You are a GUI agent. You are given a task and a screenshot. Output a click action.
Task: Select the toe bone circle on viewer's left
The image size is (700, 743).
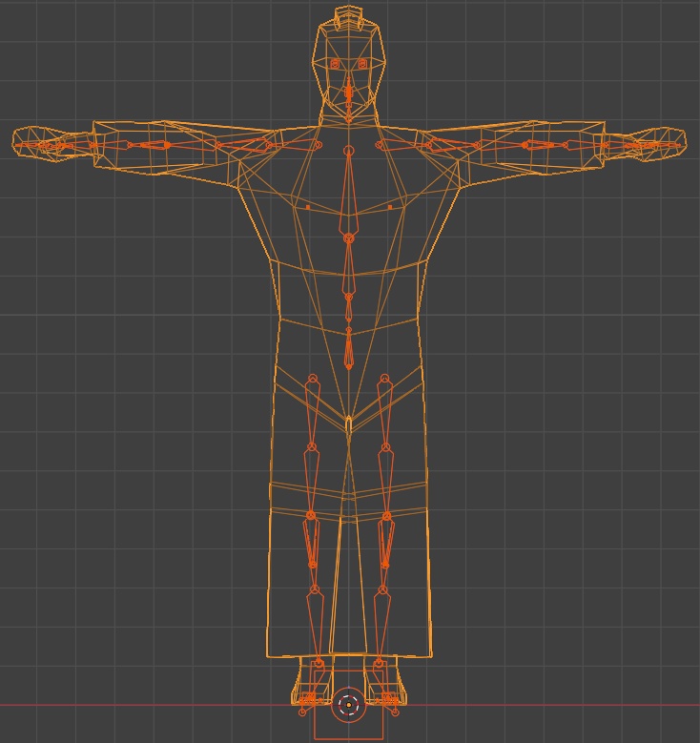point(302,712)
